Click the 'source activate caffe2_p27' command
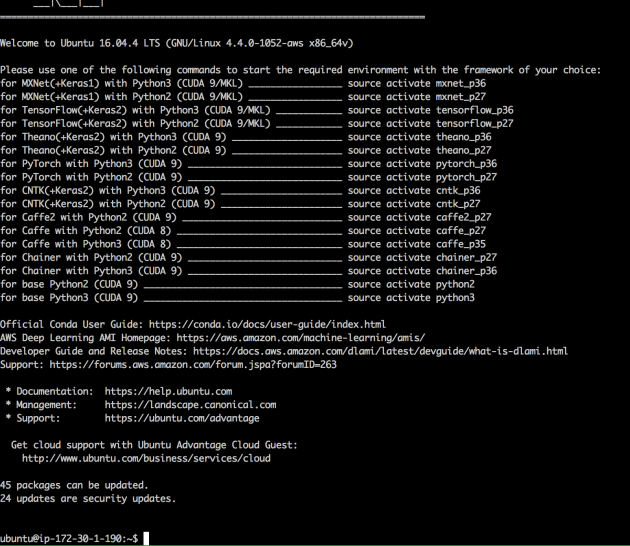The width and height of the screenshot is (630, 546). click(x=420, y=217)
